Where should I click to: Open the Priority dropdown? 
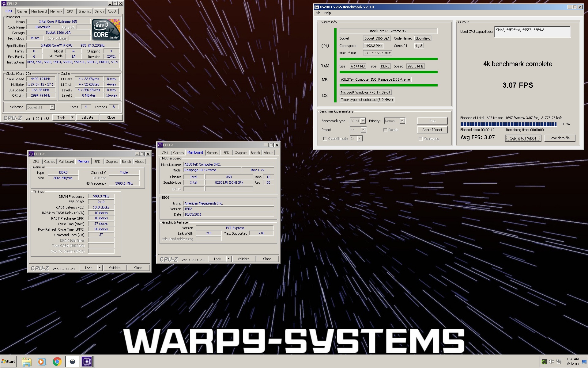pyautogui.click(x=402, y=121)
